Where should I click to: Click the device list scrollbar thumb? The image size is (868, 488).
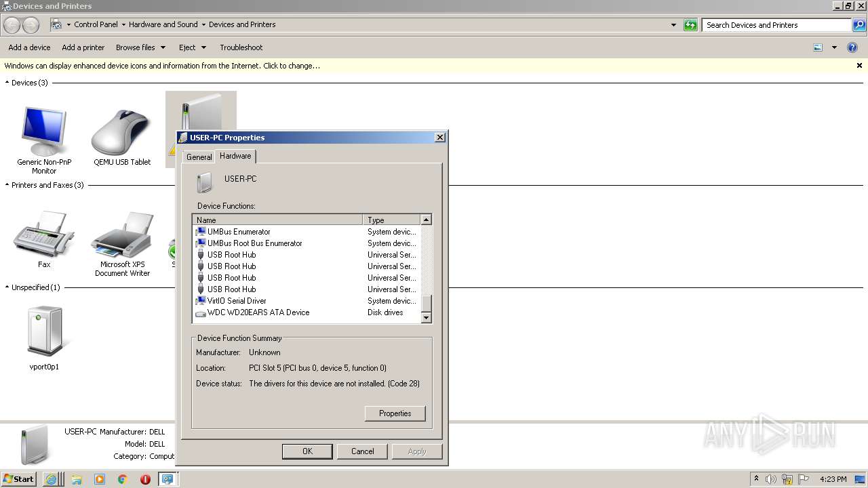point(426,303)
